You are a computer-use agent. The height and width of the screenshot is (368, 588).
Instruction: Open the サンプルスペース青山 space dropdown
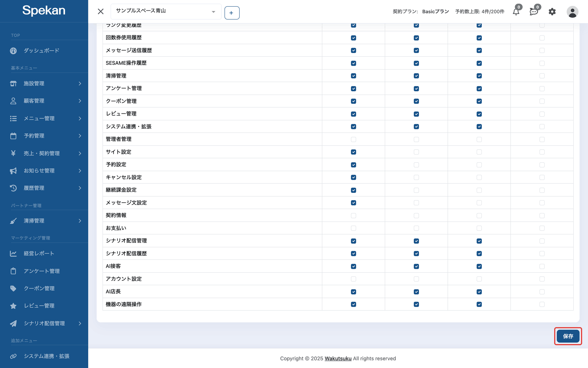point(166,11)
